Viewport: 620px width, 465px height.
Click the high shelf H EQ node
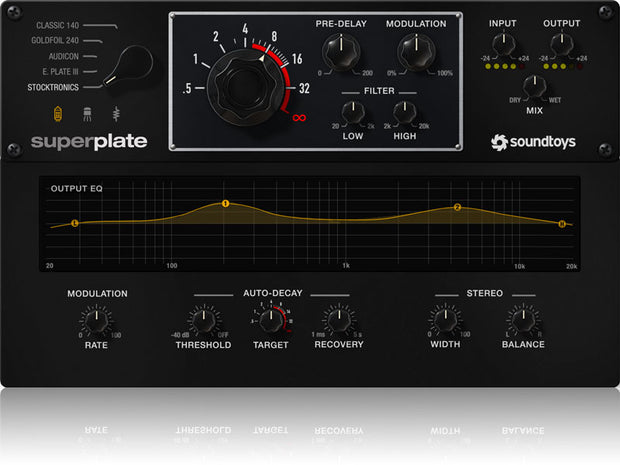click(562, 224)
